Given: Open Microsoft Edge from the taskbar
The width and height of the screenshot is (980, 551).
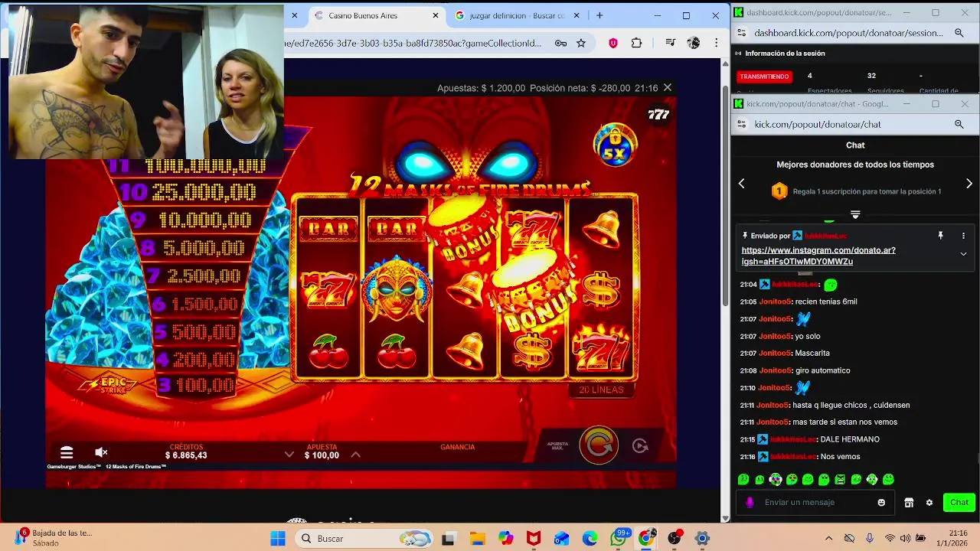Looking at the screenshot, I should click(590, 539).
